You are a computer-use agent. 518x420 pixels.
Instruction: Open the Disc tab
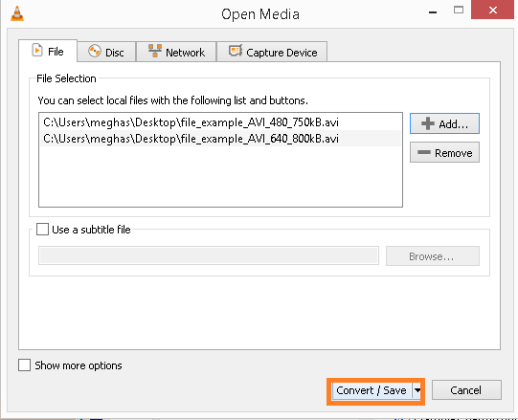(x=106, y=52)
